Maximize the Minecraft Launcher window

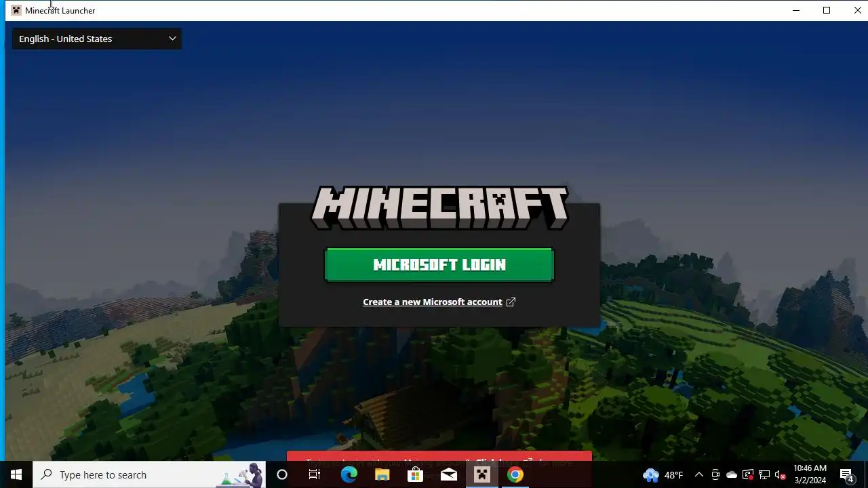point(827,10)
